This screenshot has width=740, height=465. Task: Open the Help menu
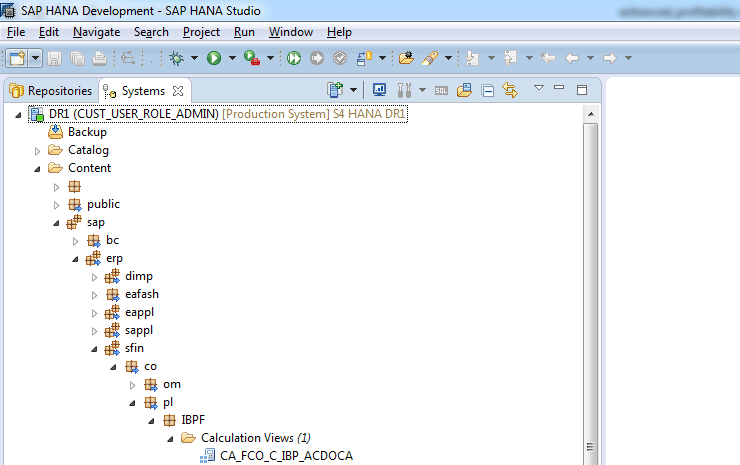click(339, 32)
